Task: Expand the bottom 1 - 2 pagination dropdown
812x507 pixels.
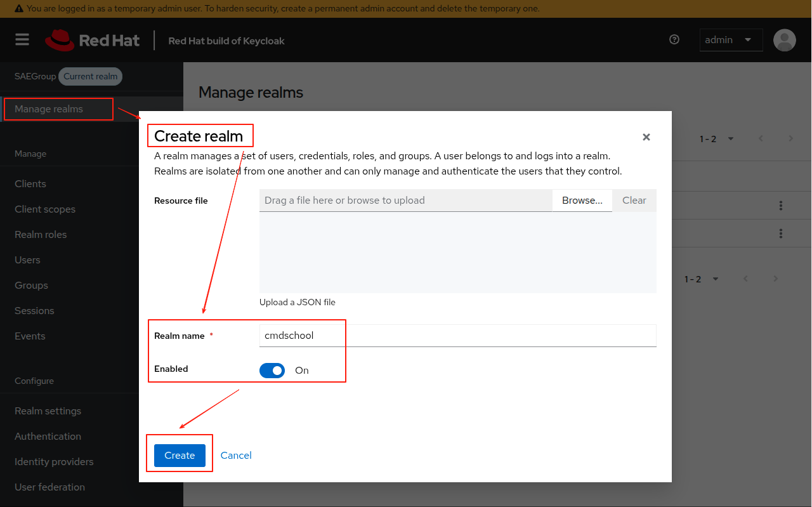Action: (x=702, y=279)
